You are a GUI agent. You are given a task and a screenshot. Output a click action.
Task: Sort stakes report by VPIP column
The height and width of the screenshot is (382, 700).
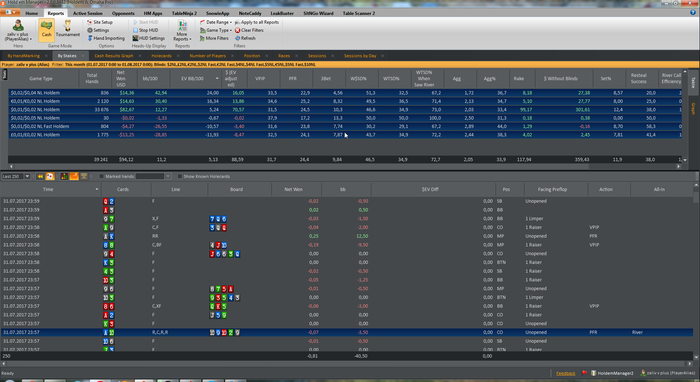260,79
